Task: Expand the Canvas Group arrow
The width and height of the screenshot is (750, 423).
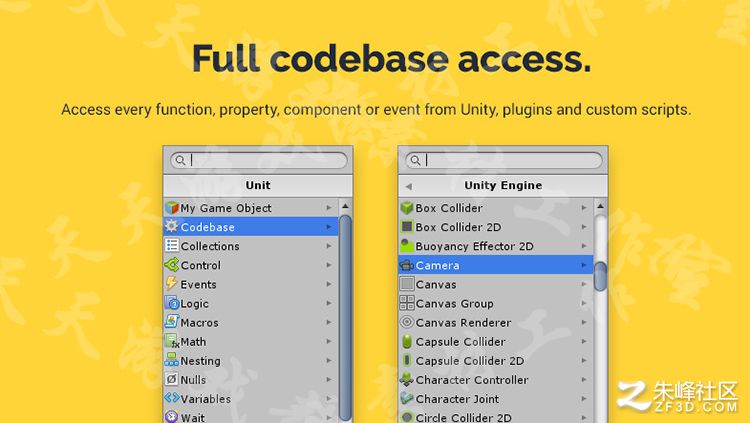Action: [x=584, y=303]
